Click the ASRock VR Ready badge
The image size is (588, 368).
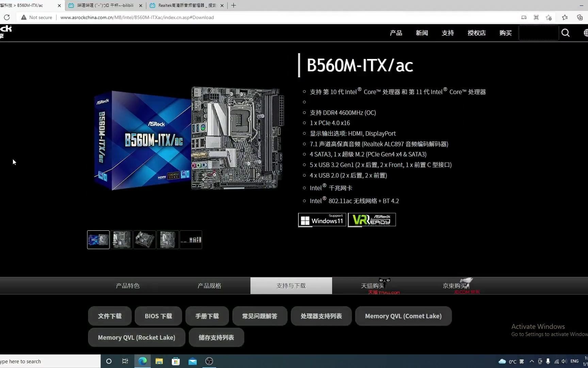(372, 220)
